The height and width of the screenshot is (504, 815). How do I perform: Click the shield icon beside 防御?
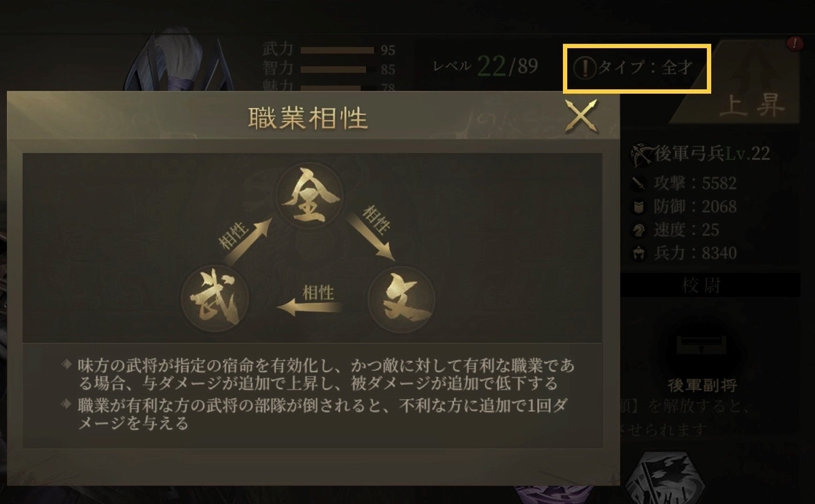639,206
